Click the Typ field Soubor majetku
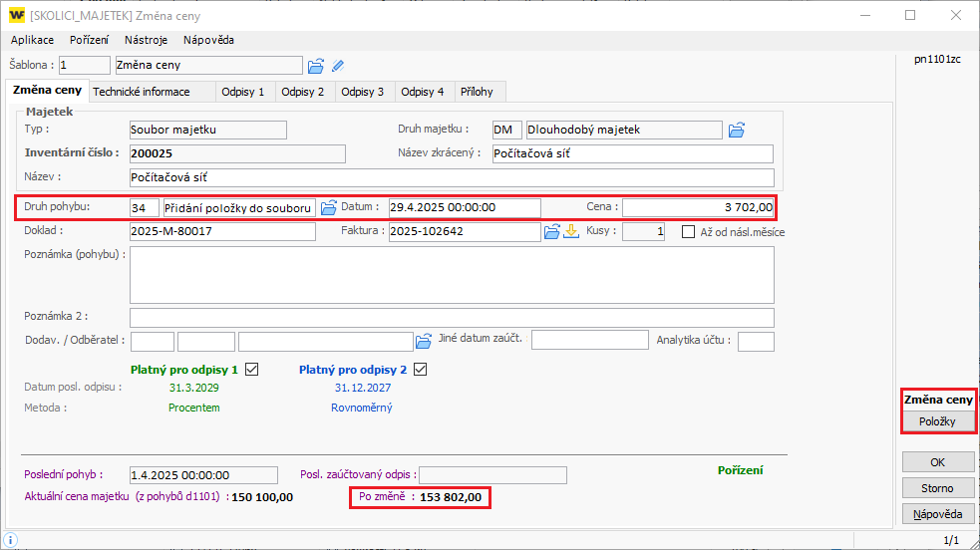The width and height of the screenshot is (980, 550). (x=208, y=130)
